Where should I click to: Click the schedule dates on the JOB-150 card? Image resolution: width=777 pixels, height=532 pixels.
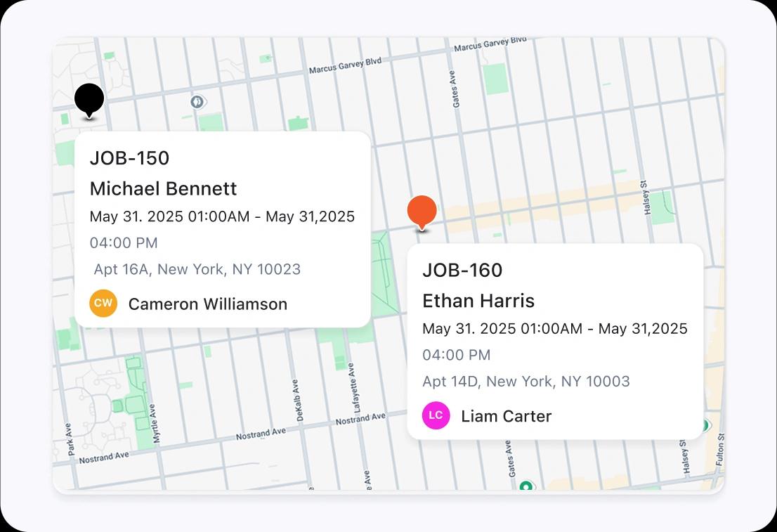click(x=222, y=216)
